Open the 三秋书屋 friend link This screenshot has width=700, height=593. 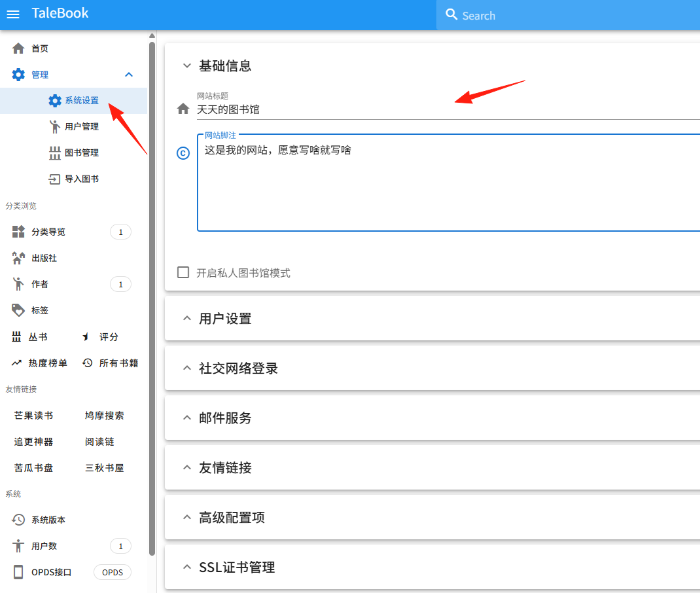105,468
